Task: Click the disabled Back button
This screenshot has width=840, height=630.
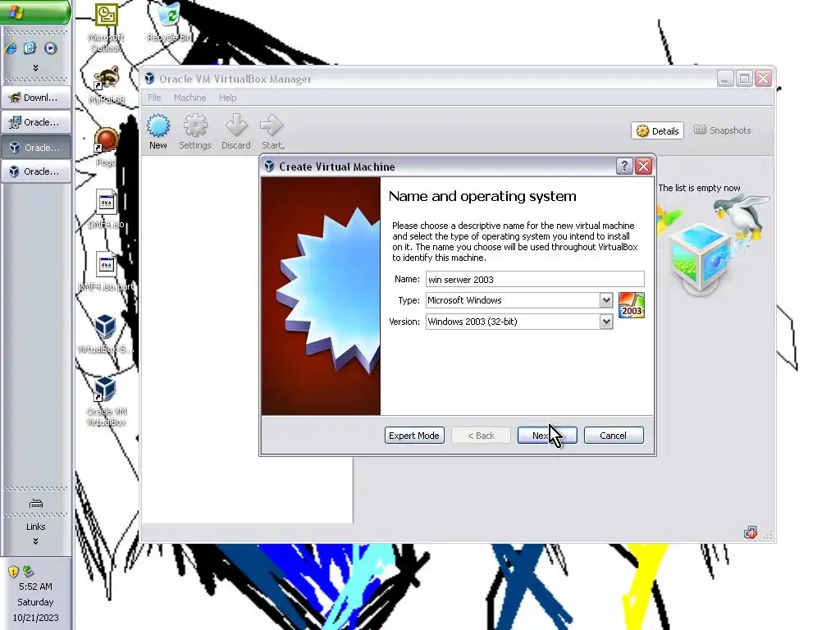Action: (x=481, y=436)
